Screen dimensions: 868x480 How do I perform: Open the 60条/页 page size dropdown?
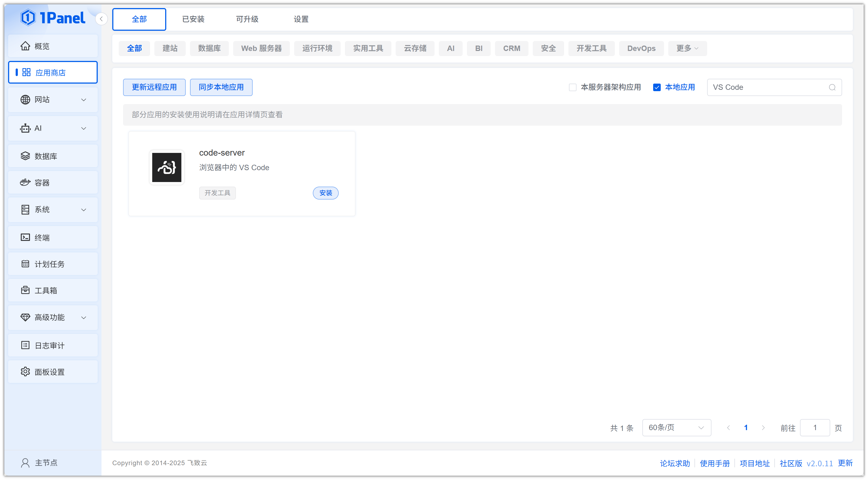(x=676, y=427)
